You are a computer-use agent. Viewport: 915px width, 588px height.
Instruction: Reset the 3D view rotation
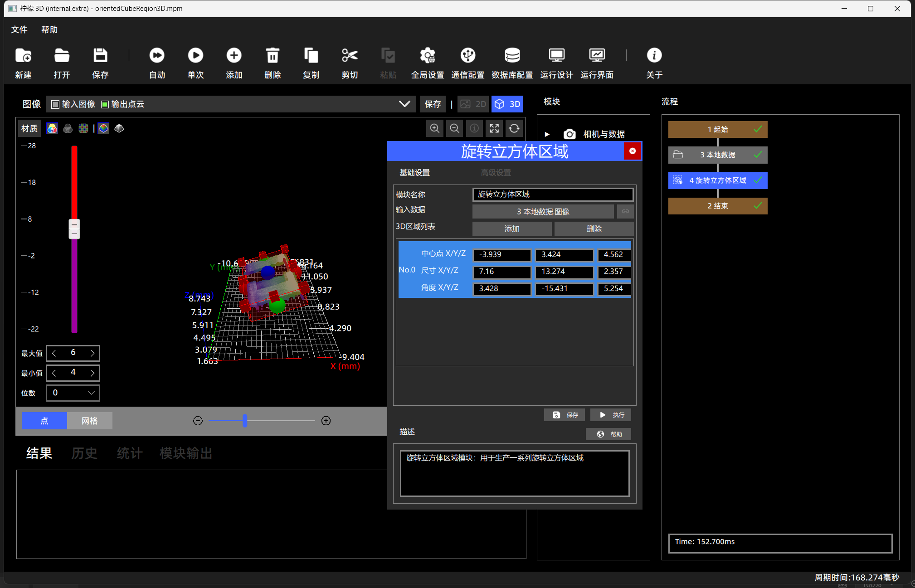514,128
